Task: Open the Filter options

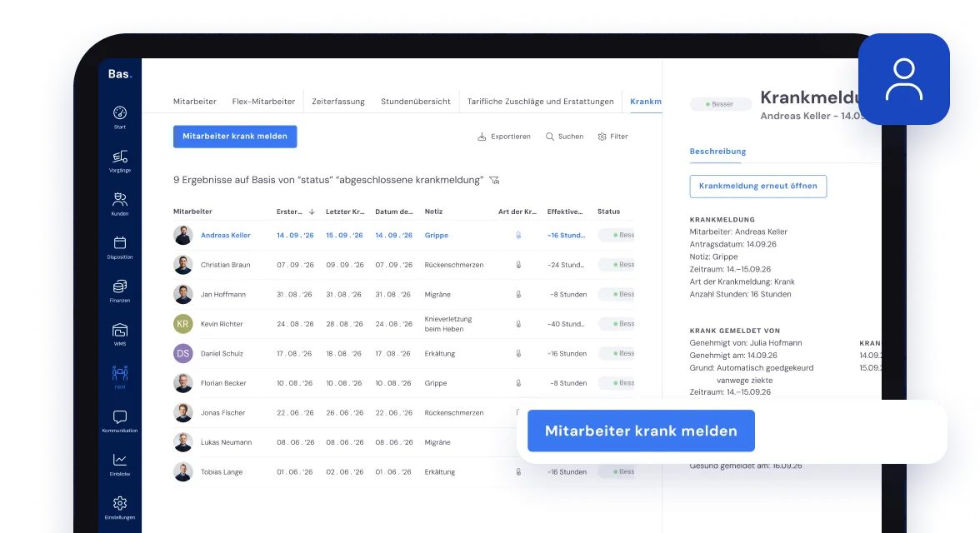Action: click(612, 137)
